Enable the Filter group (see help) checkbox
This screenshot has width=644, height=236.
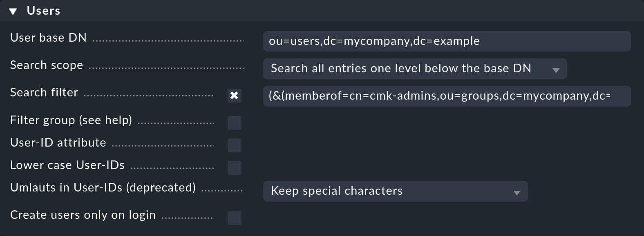[x=235, y=123]
